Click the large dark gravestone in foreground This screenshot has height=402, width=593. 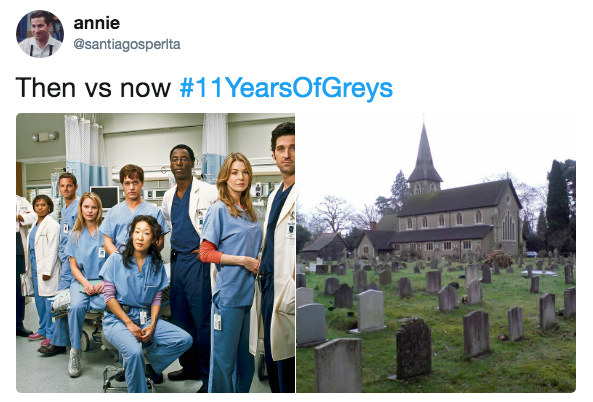coord(413,348)
